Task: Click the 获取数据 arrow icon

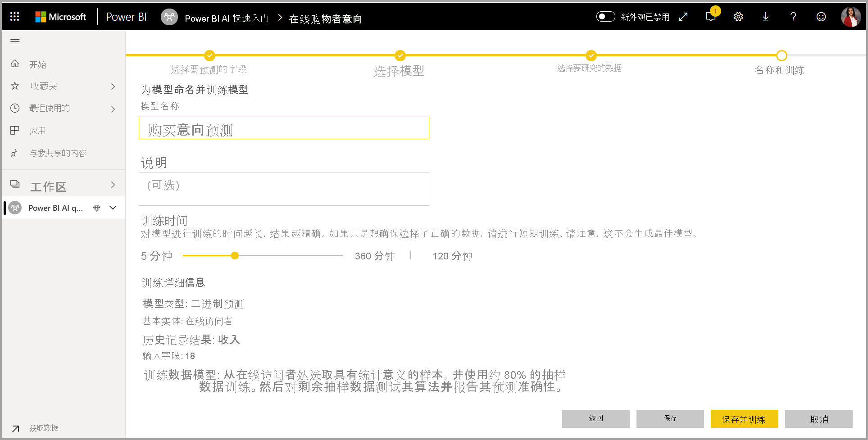Action: [x=15, y=429]
